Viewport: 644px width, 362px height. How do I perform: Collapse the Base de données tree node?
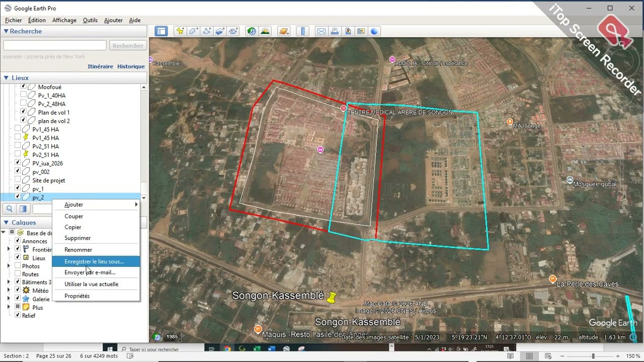(x=4, y=232)
